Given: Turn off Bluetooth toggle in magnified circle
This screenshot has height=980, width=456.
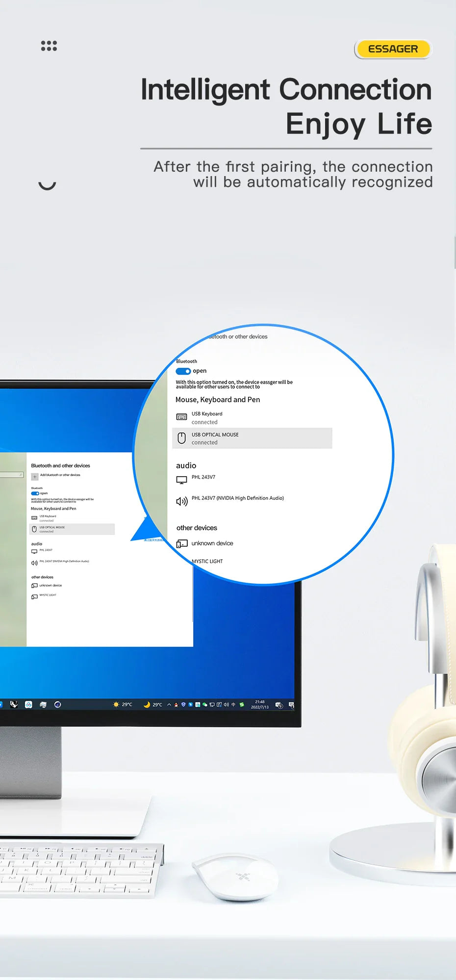Looking at the screenshot, I should click(183, 371).
